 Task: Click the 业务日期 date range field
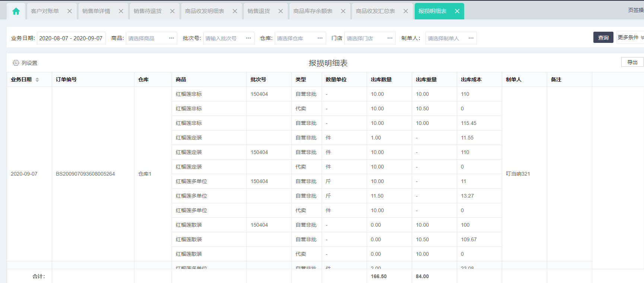click(x=71, y=38)
